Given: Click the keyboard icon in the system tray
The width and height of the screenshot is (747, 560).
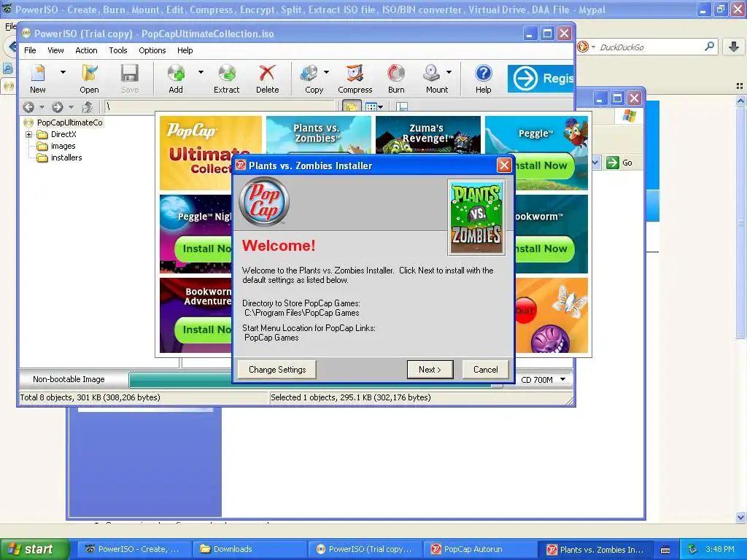Looking at the screenshot, I should click(x=665, y=550).
